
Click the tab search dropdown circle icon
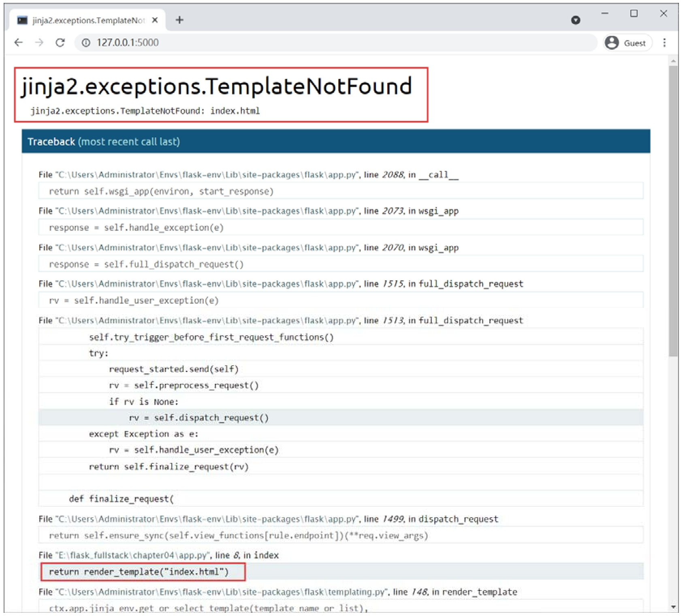click(576, 20)
